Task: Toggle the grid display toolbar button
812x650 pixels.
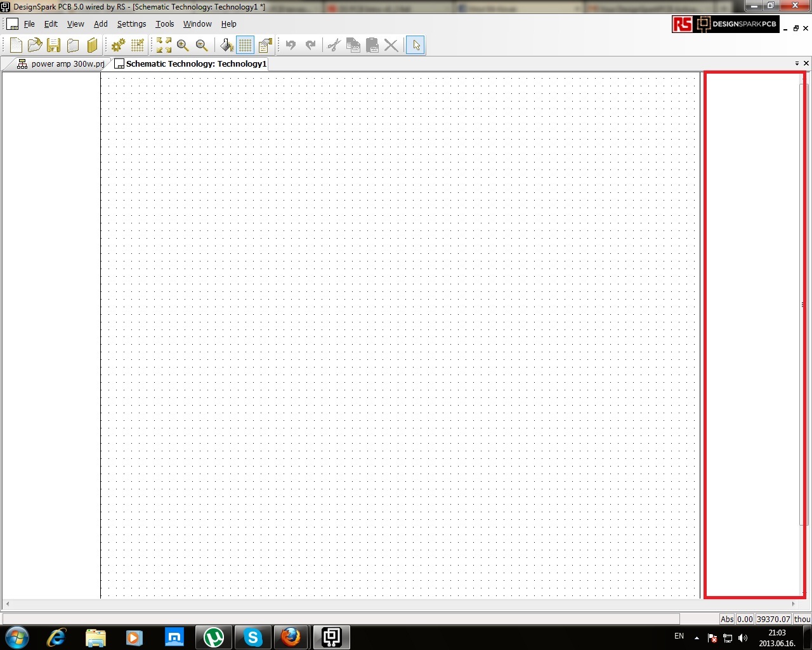Action: point(246,45)
